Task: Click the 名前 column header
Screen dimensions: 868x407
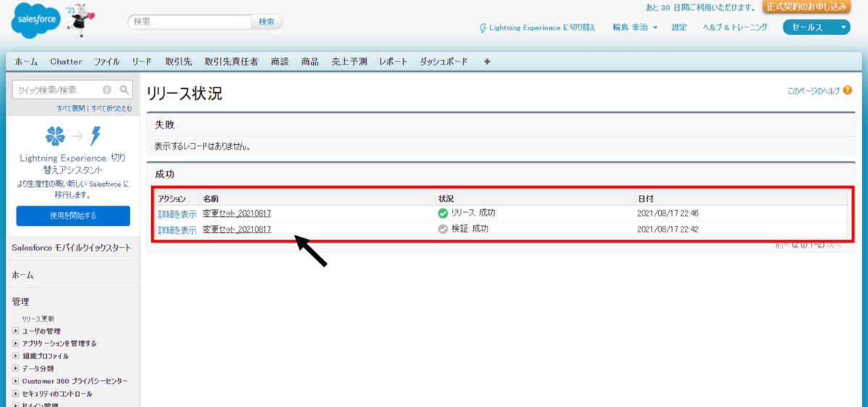Action: [211, 198]
